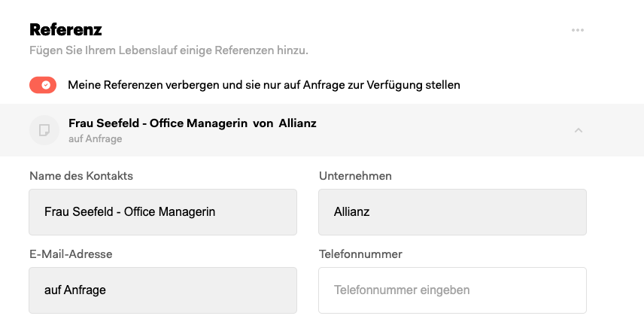Click the "Meine Referenzen verbergen" toggle label text

tap(263, 85)
